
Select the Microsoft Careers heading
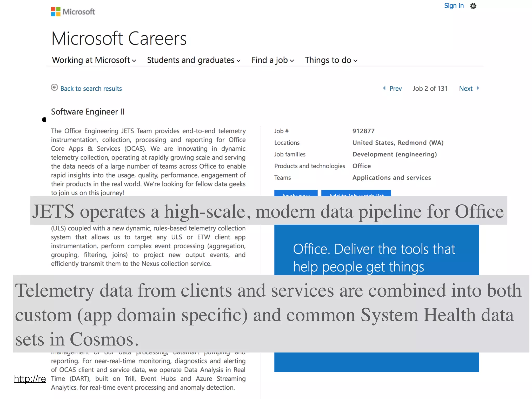[119, 38]
